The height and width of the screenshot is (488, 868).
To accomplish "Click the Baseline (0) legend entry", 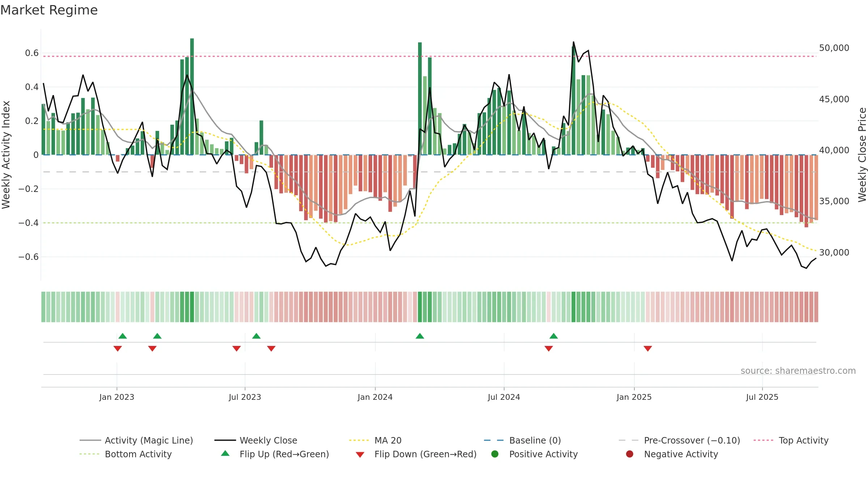I will (522, 440).
